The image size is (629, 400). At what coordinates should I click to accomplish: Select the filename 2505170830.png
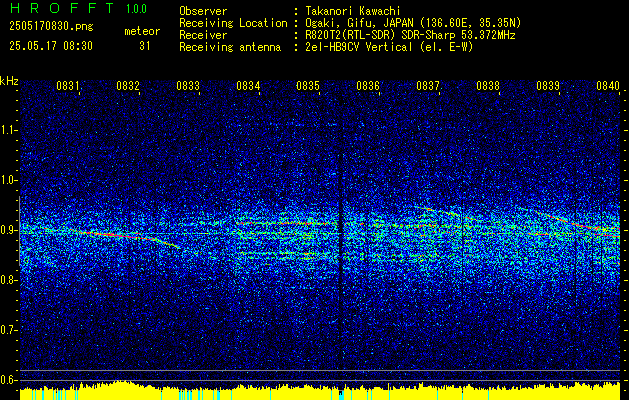[x=51, y=26]
